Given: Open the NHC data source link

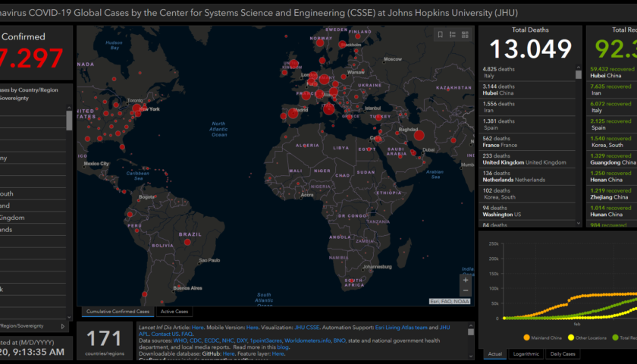Looking at the screenshot, I should [228, 340].
